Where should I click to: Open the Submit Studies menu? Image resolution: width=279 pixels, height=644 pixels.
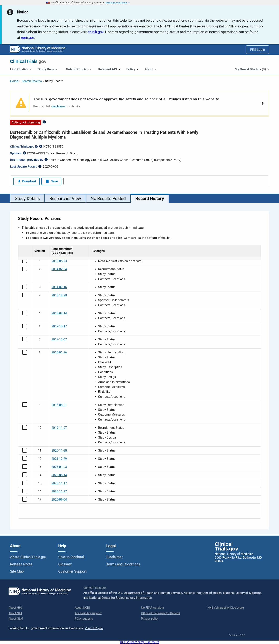(79, 69)
